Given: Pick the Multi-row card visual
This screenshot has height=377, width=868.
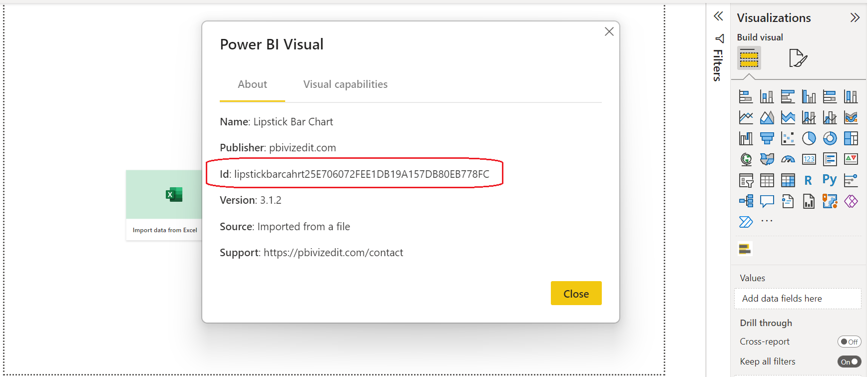Looking at the screenshot, I should (830, 159).
